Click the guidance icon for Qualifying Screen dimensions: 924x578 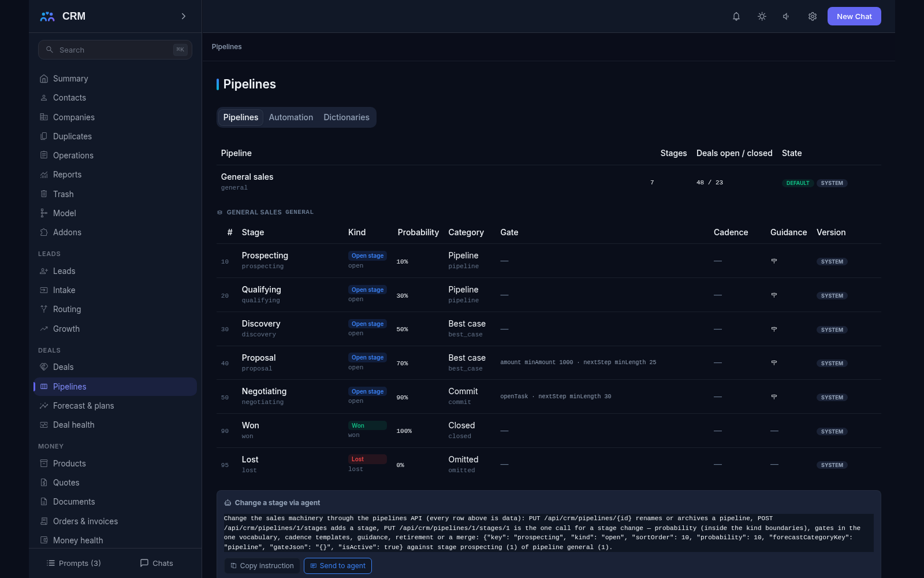tap(774, 295)
